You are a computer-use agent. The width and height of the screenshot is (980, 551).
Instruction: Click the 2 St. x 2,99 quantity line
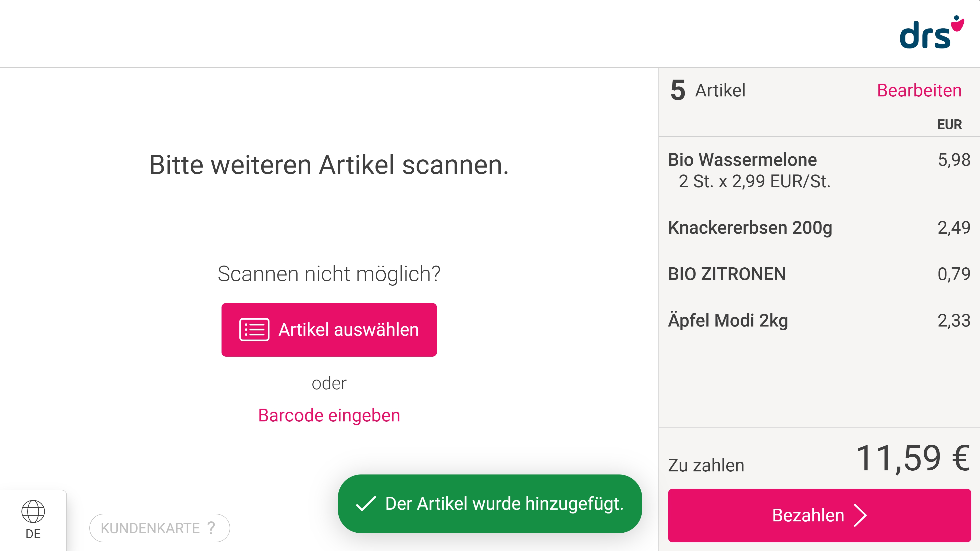(754, 181)
